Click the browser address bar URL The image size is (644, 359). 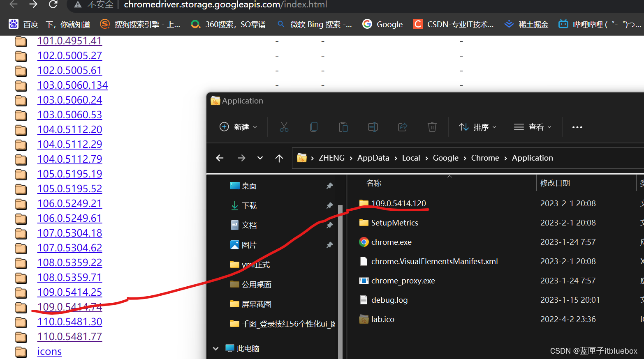click(x=225, y=5)
